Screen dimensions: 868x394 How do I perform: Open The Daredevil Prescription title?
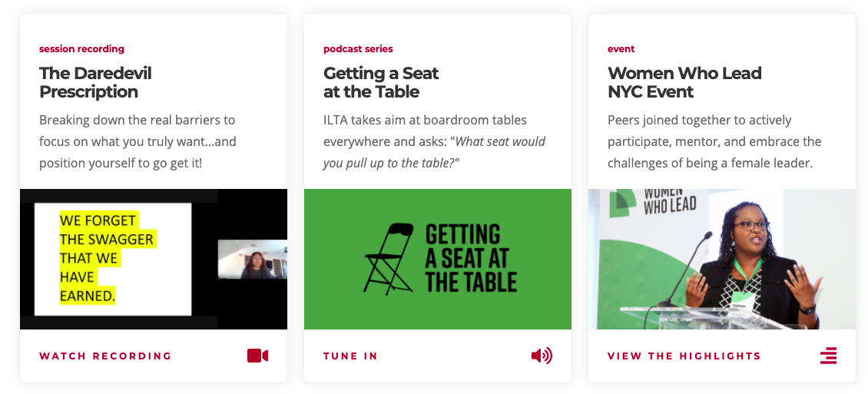[95, 82]
